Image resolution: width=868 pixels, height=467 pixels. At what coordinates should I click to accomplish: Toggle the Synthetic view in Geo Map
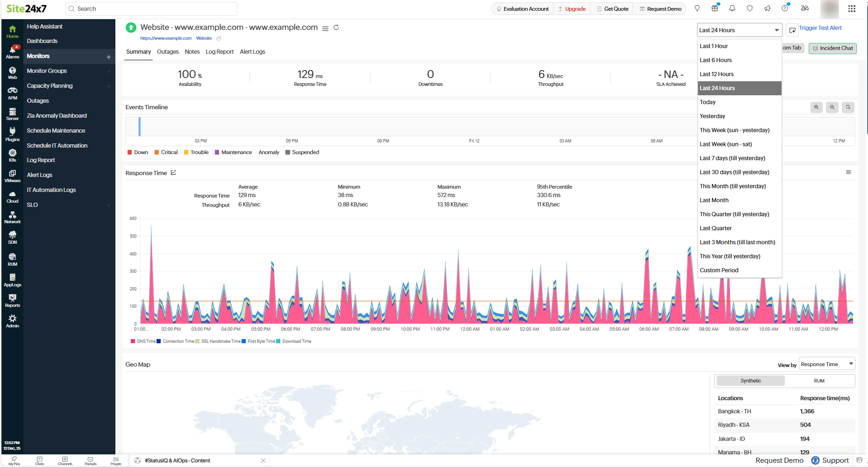point(750,381)
